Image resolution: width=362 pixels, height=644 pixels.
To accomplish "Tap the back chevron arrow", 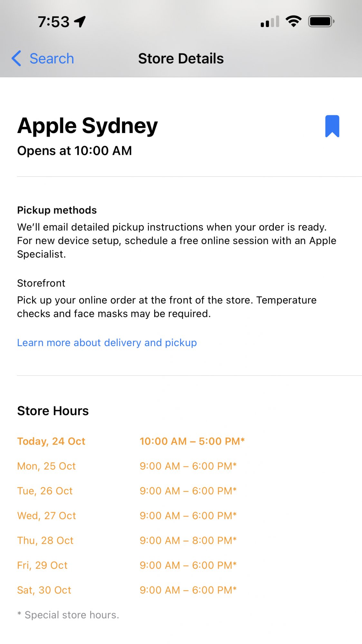I will 16,58.
